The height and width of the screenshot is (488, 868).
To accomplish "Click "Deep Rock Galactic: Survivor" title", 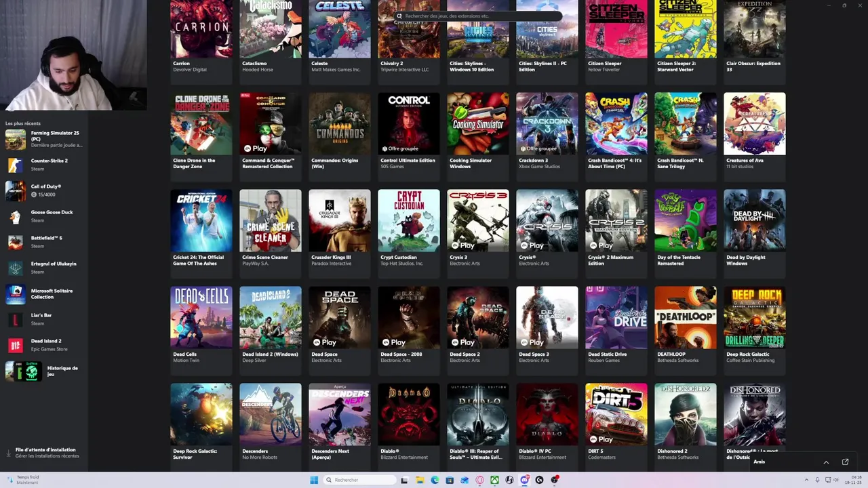I will point(197,454).
